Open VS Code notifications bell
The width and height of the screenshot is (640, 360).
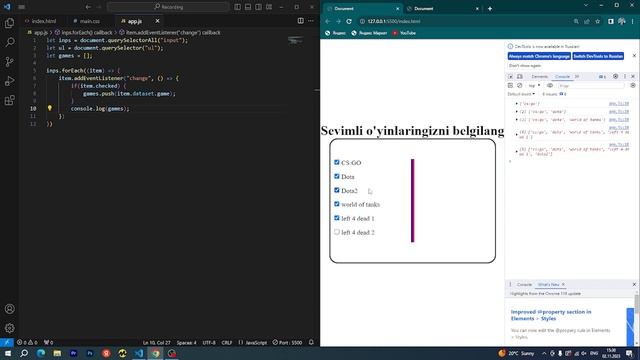(x=311, y=342)
